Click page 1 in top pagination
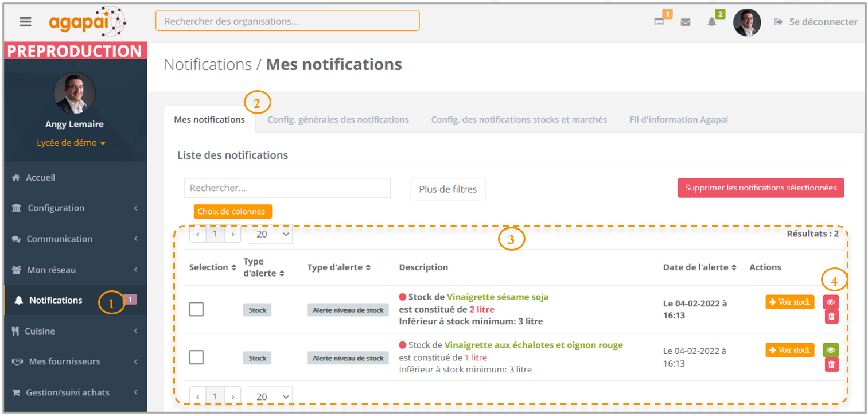Viewport: 868px width, 416px height. pyautogui.click(x=215, y=234)
